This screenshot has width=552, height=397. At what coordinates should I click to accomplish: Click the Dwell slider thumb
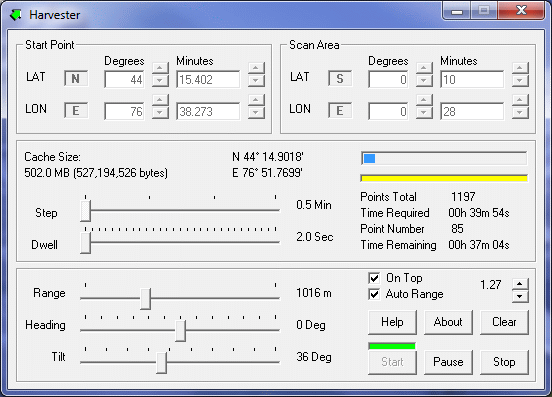[86, 243]
